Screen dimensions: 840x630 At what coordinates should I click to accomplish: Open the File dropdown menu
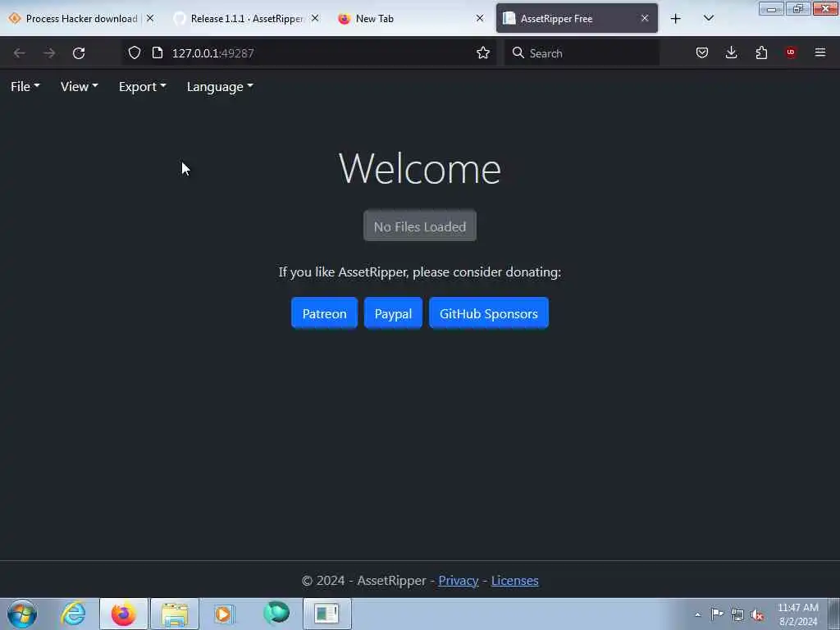pos(25,87)
